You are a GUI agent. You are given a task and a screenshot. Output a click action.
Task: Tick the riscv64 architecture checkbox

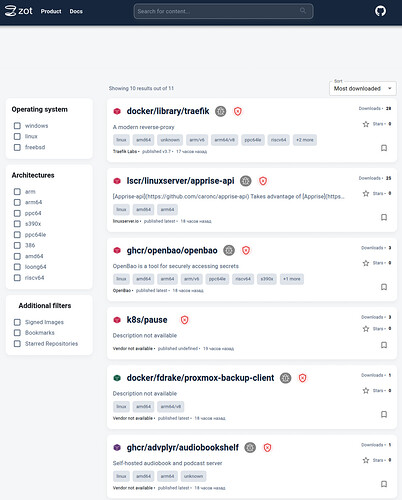pos(17,278)
